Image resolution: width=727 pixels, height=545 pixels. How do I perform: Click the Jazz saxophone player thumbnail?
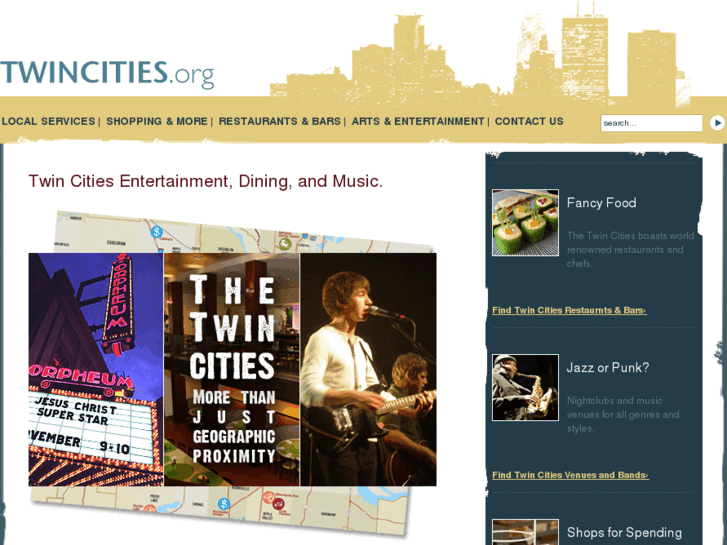click(525, 387)
